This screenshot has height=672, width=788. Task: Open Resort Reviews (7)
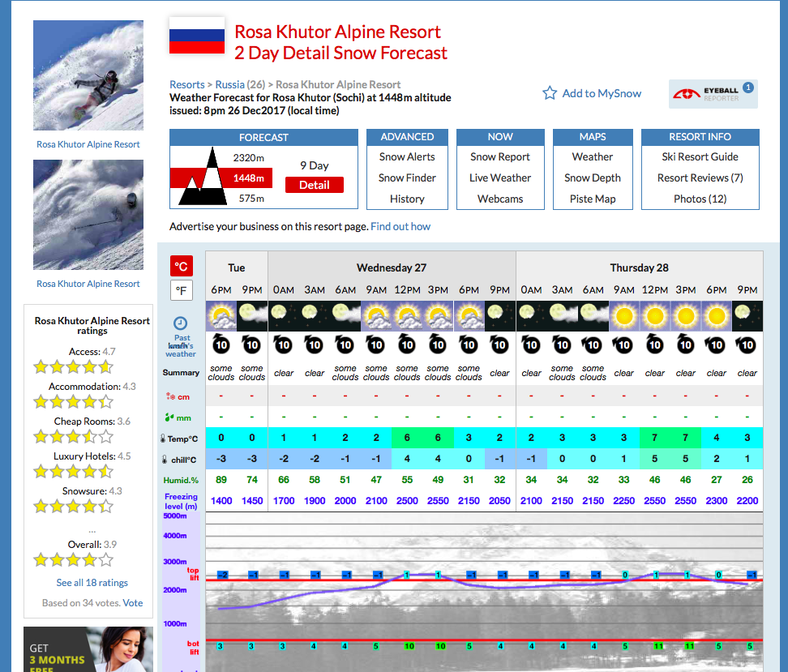click(x=700, y=178)
